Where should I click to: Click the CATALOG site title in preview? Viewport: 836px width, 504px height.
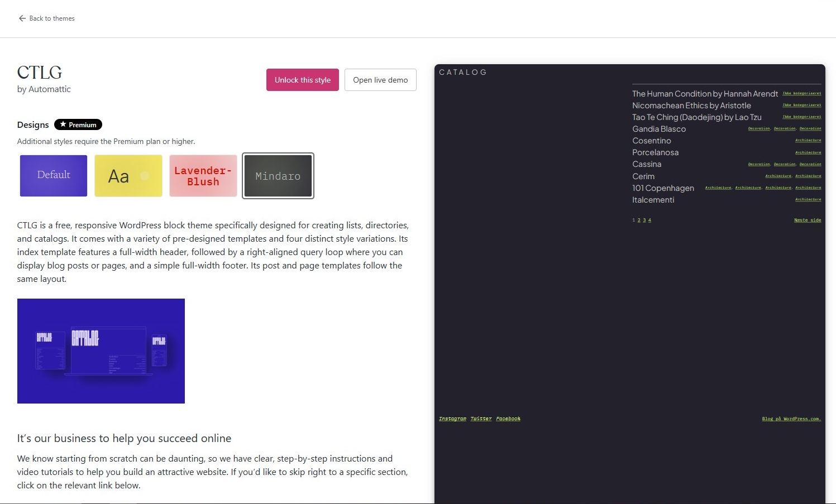coord(463,72)
